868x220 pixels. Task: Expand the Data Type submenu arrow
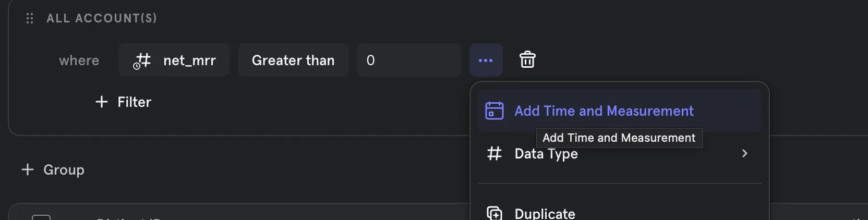point(744,153)
